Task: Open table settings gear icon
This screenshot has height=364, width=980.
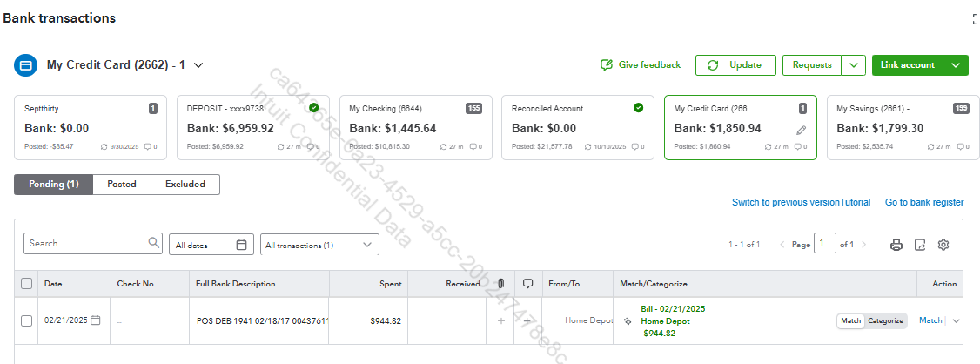Action: [x=943, y=245]
